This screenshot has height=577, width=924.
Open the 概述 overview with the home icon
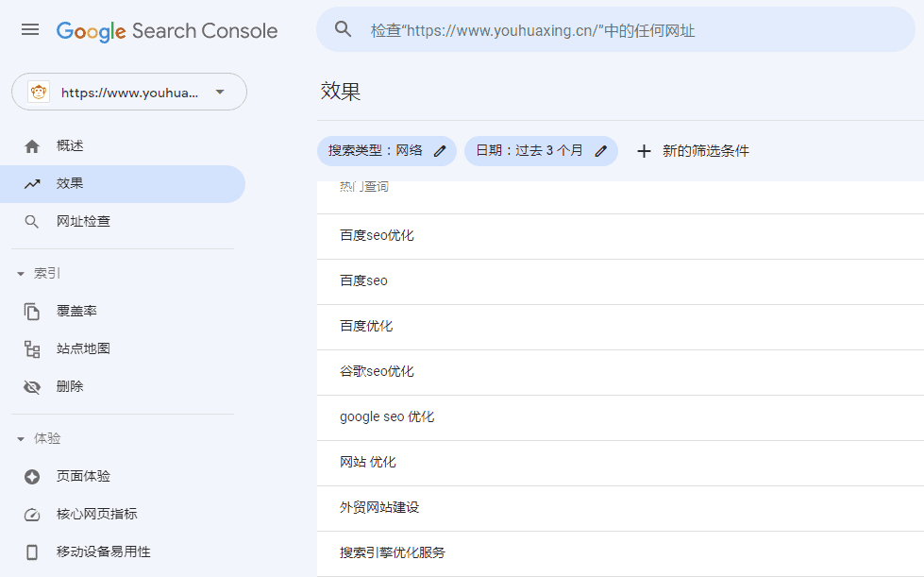point(32,145)
